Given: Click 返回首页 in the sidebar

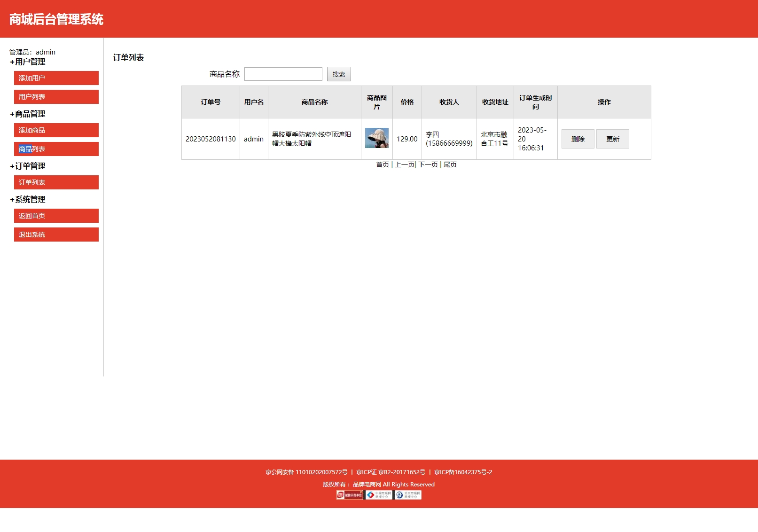Looking at the screenshot, I should click(56, 216).
